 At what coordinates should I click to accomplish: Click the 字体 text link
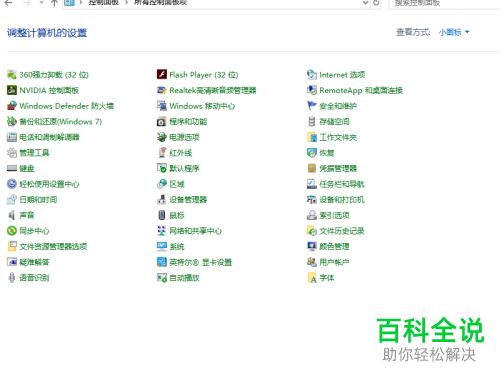(x=327, y=278)
